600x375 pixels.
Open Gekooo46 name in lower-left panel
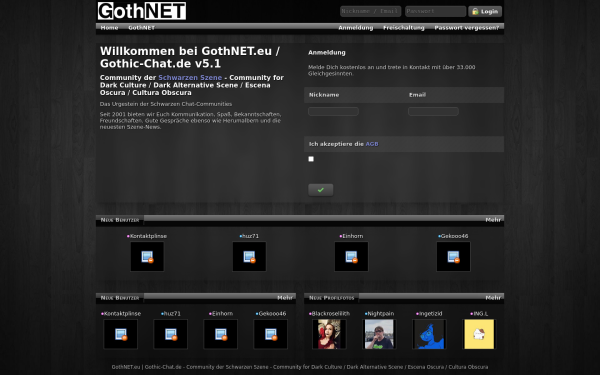(272, 313)
